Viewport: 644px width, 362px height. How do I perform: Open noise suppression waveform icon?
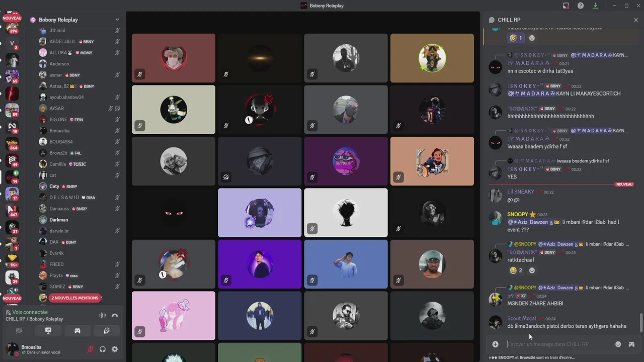[x=103, y=315]
